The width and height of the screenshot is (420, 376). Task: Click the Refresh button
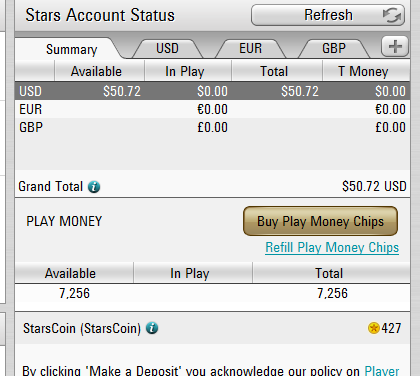pyautogui.click(x=328, y=15)
